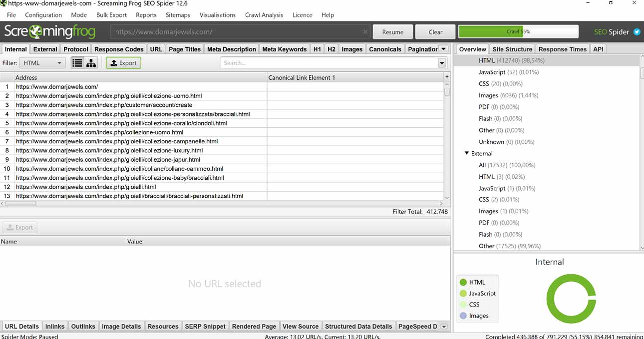644x339 pixels.
Task: Open the File menu
Action: click(11, 15)
